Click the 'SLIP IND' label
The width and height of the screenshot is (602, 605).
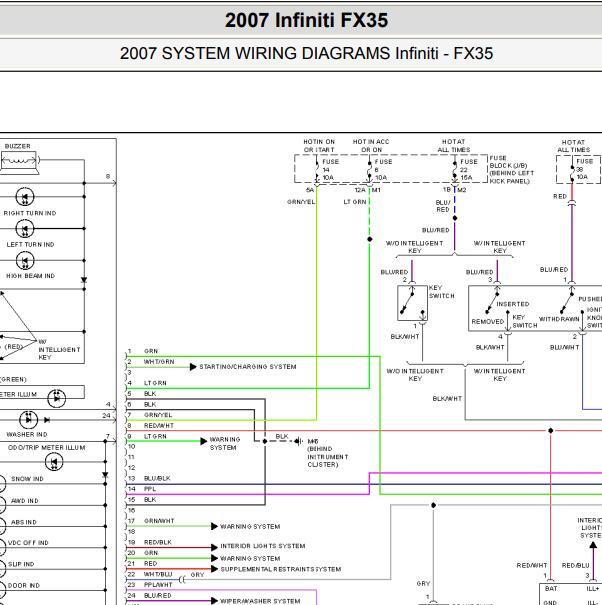coord(21,564)
